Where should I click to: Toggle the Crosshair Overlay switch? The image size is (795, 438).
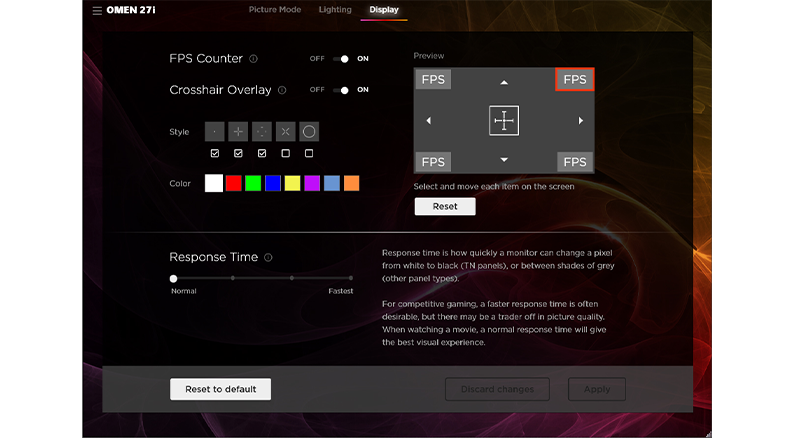(x=341, y=90)
